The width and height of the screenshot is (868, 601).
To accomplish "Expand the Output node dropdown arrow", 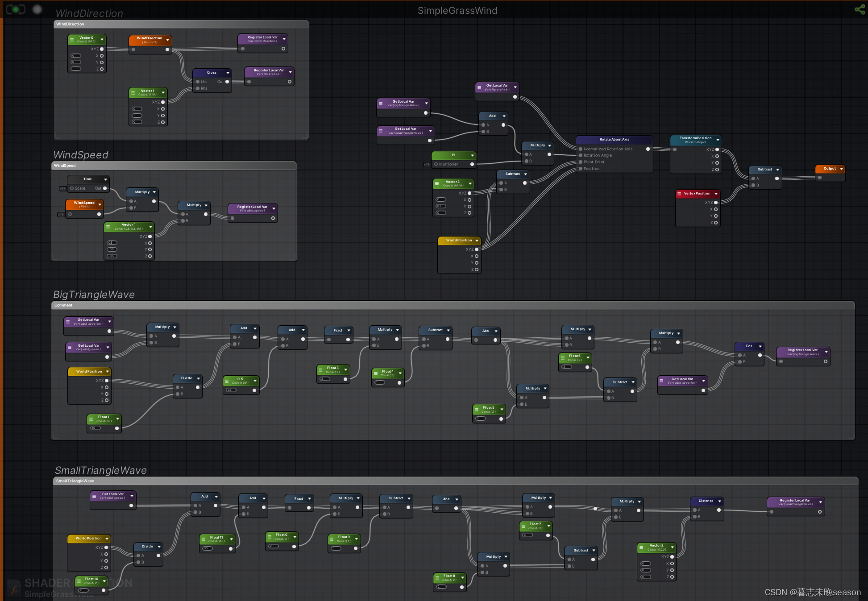I will pos(841,169).
